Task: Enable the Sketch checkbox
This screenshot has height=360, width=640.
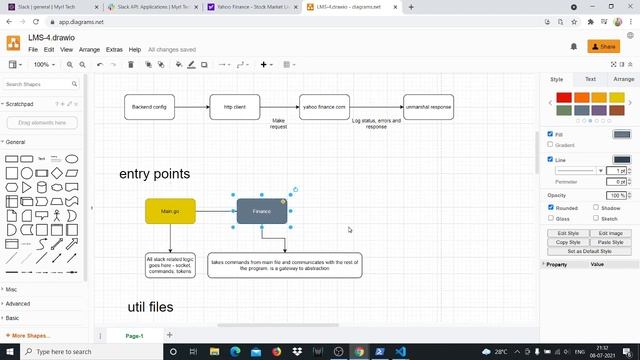Action: tap(596, 218)
